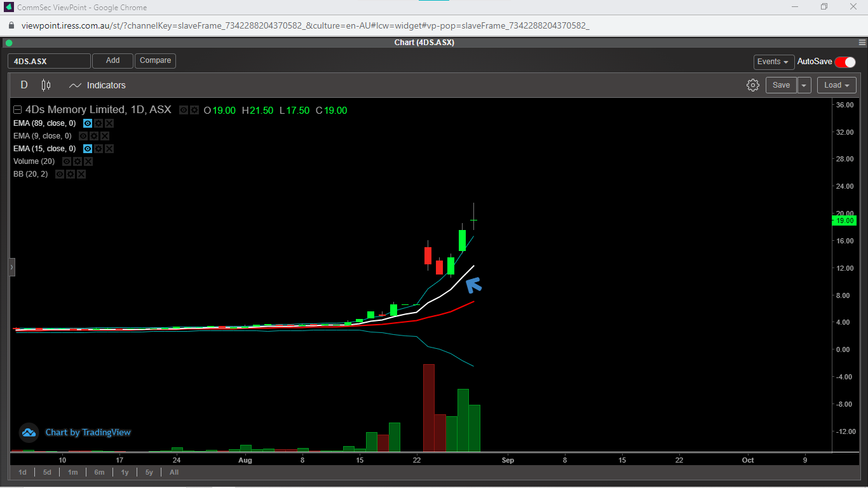868x488 pixels.
Task: Remove the EMA (15, close, 0) indicator
Action: tap(109, 149)
